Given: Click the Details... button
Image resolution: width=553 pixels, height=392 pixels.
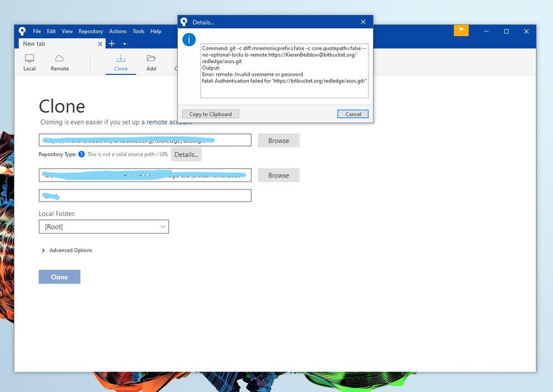Looking at the screenshot, I should click(186, 154).
